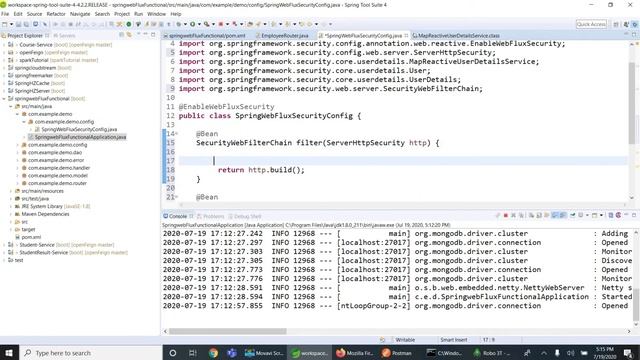Open Mozilla Firefox from the taskbar

point(354,353)
